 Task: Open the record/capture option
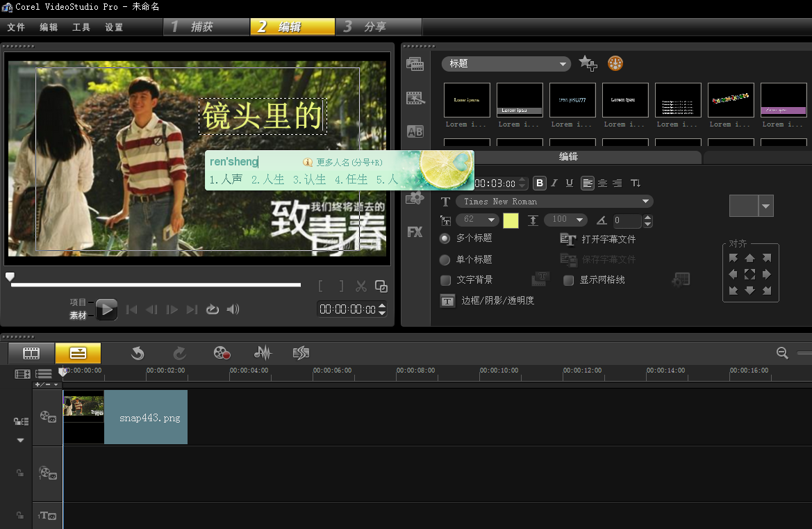click(x=222, y=353)
